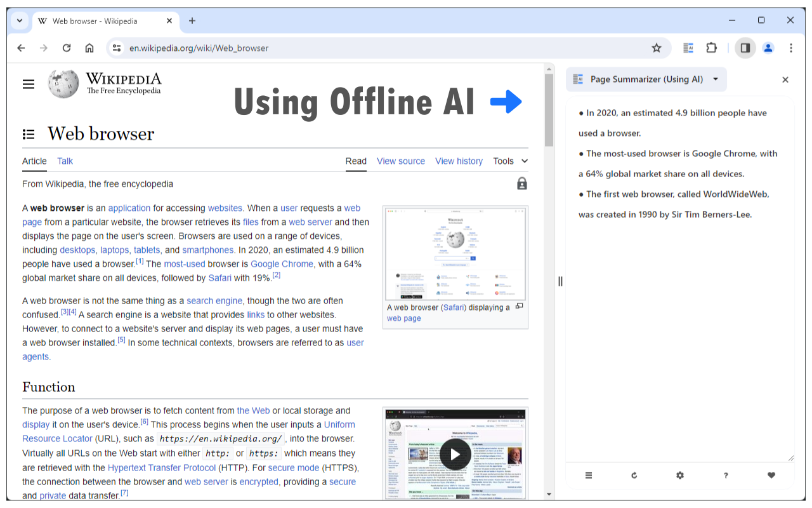Follow the 'Hypertext Transfer Protocol' link
This screenshot has height=508, width=812.
pyautogui.click(x=162, y=467)
